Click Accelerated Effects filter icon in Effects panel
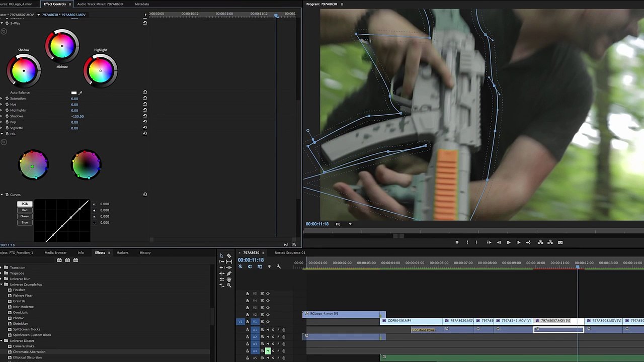This screenshot has width=644, height=362. pyautogui.click(x=59, y=260)
